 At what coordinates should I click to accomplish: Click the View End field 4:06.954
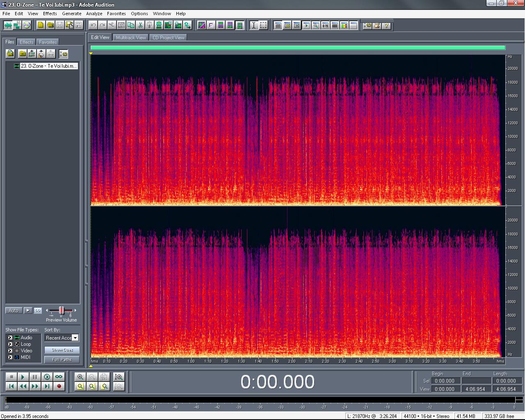476,389
